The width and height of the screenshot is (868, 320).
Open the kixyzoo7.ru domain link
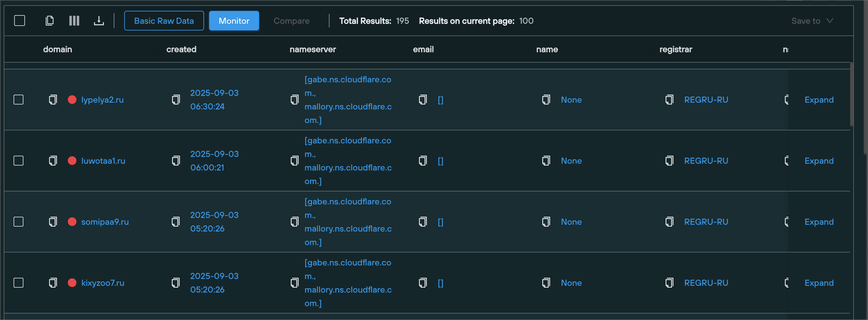click(x=103, y=283)
